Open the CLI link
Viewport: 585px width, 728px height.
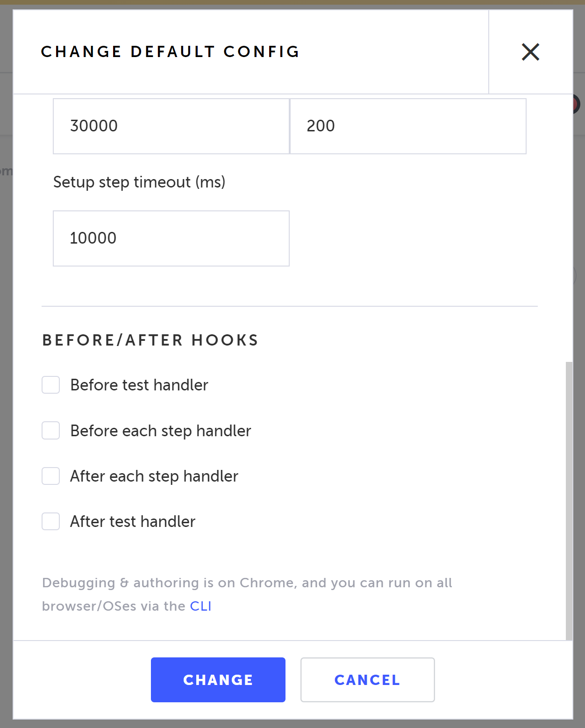pos(200,606)
